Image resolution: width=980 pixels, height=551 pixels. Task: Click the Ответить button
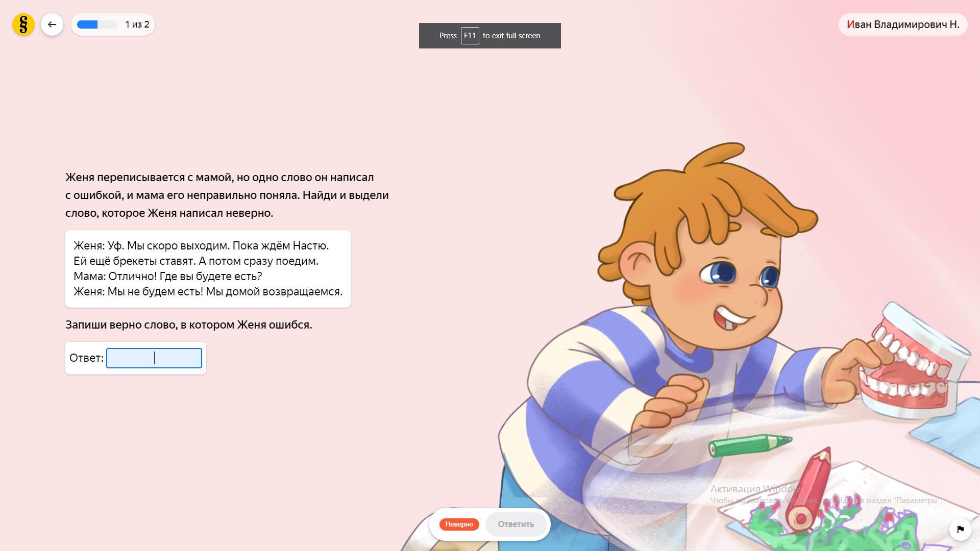[516, 524]
